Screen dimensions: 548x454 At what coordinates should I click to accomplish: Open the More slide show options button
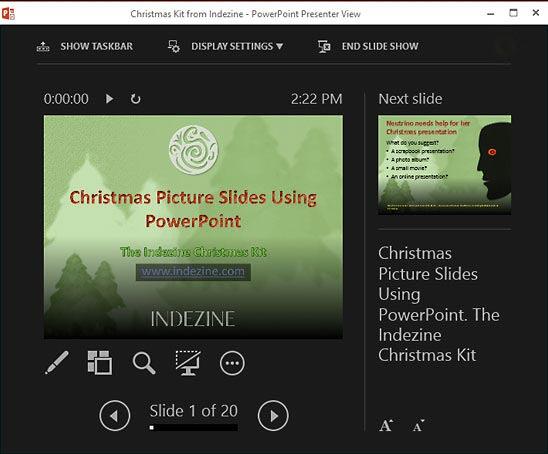point(232,363)
